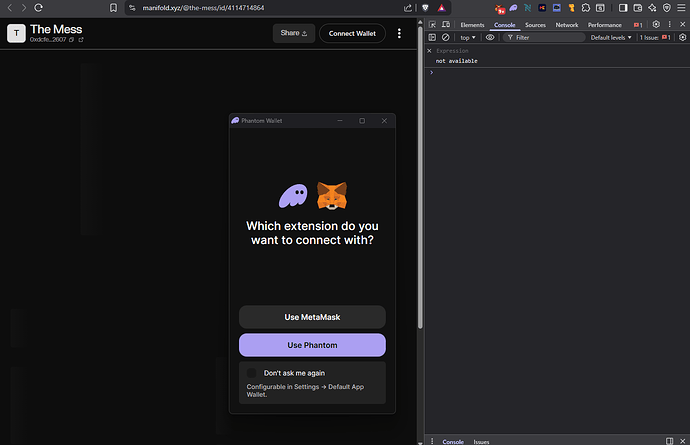690x445 pixels.
Task: Open the three-dot menu beside Connect Wallet
Action: click(399, 33)
